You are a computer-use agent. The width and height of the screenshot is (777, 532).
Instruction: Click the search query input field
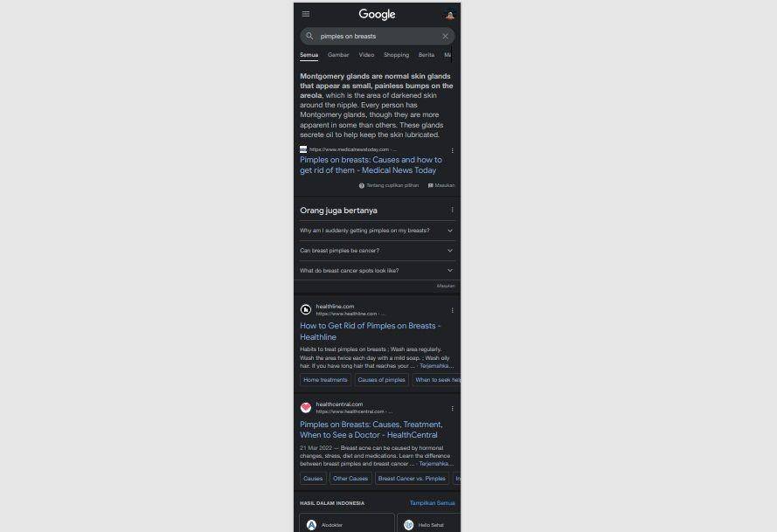(378, 36)
